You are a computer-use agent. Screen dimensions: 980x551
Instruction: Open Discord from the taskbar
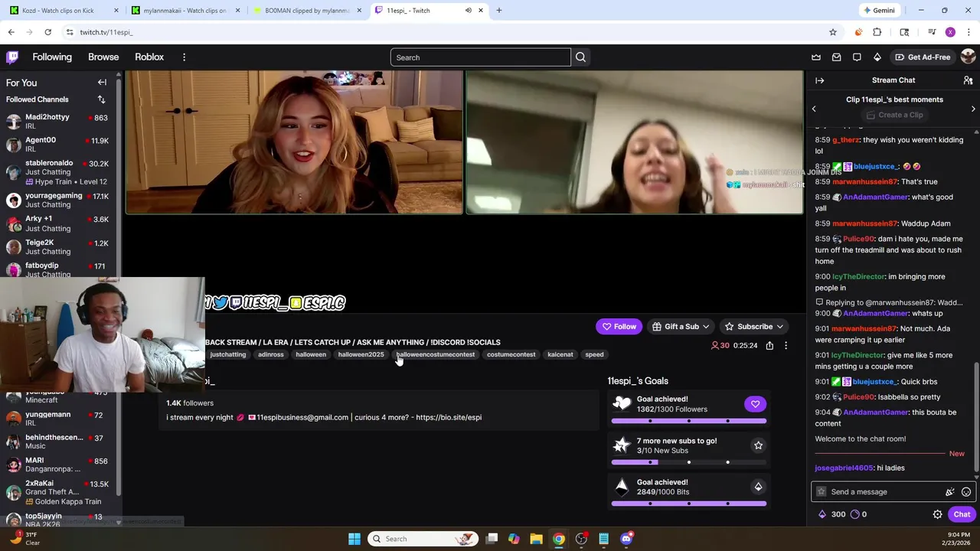click(626, 539)
